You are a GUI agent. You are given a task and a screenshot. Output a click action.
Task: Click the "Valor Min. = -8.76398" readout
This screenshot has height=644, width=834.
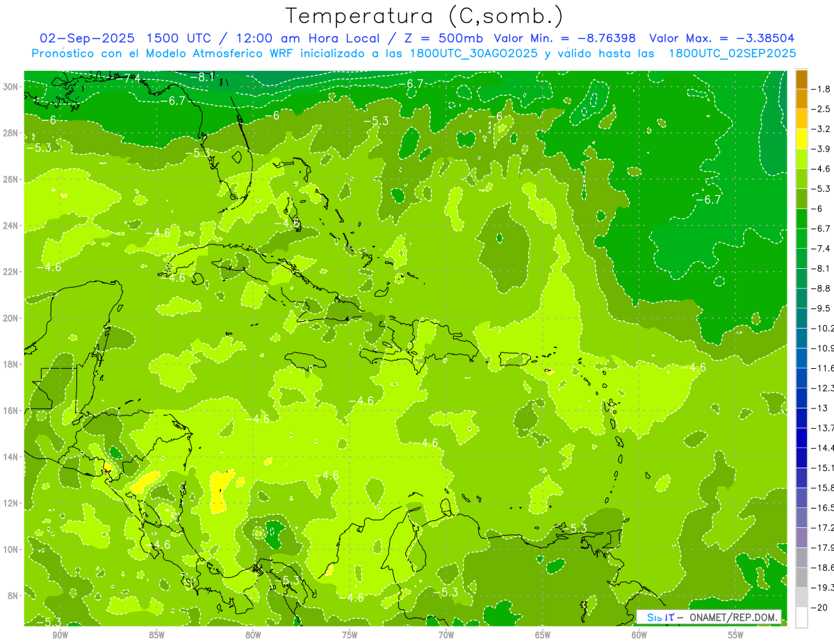pos(565,38)
